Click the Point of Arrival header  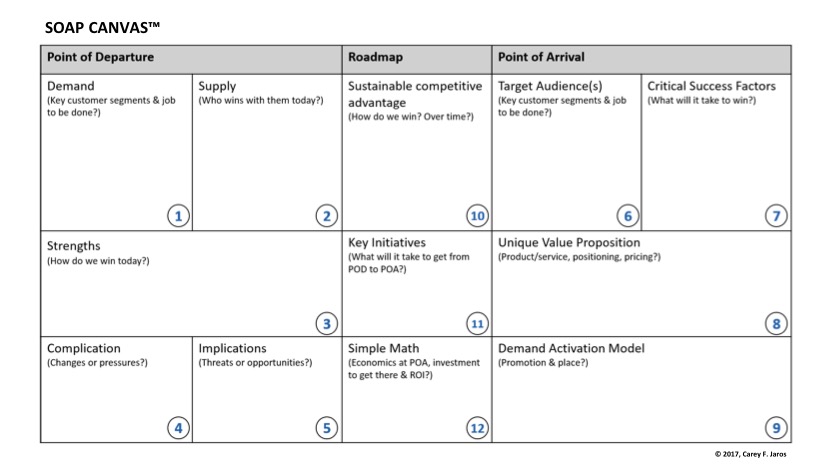click(541, 58)
